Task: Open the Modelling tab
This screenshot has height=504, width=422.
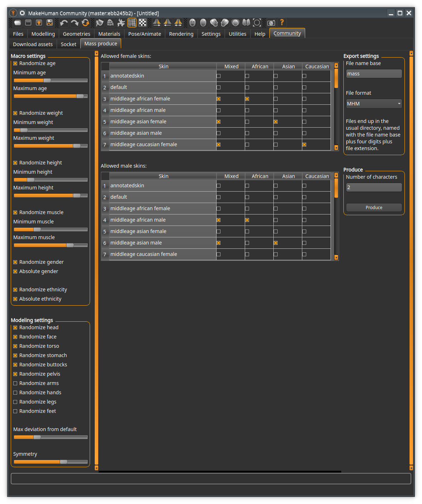Action: click(x=43, y=34)
